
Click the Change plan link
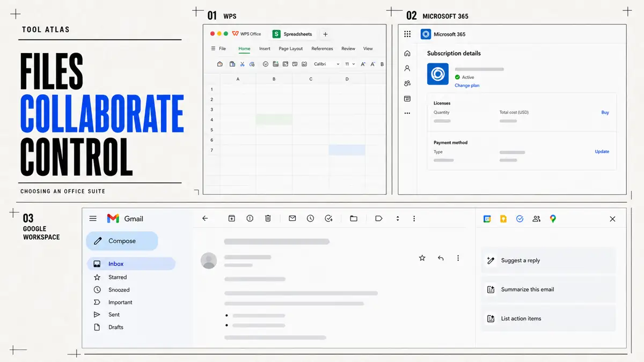pyautogui.click(x=467, y=85)
